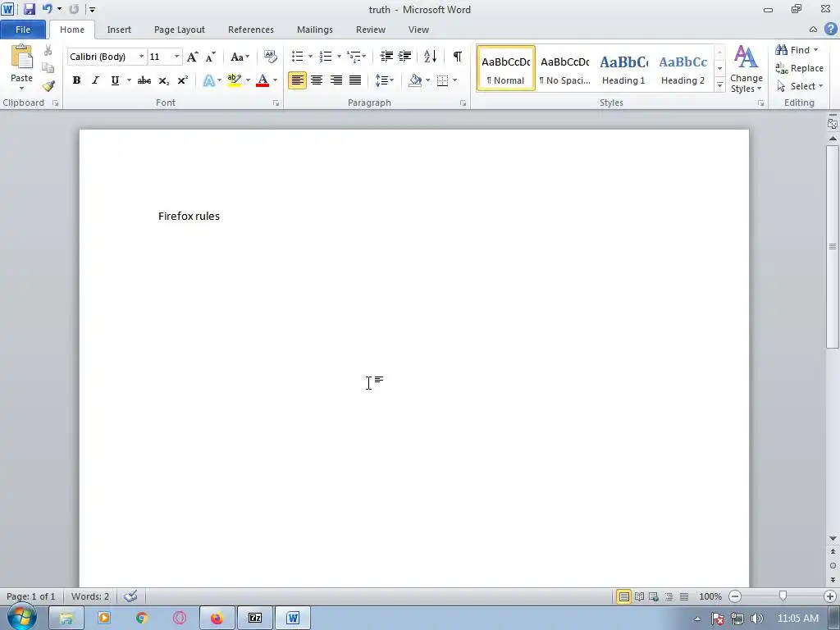Grow font size with large A icon

point(192,57)
